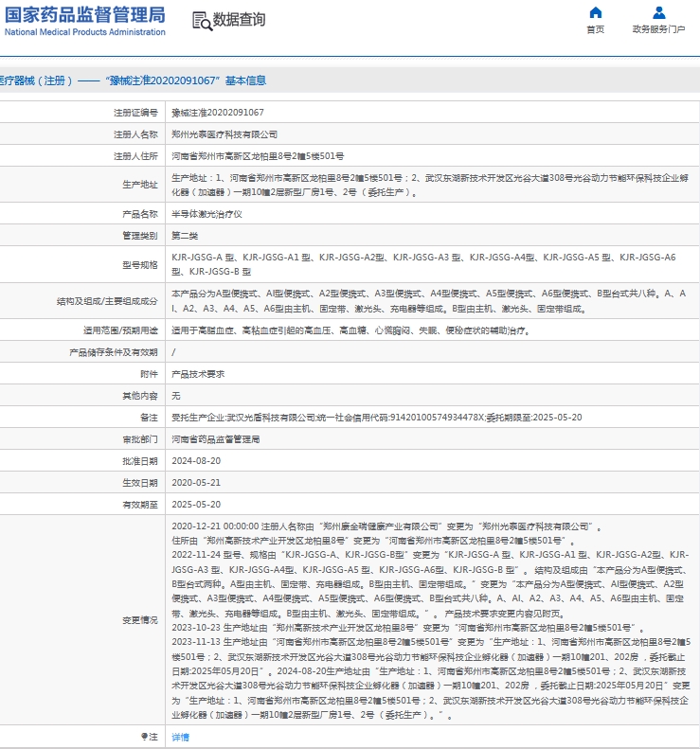The image size is (700, 749).
Task: Click the 批准日期 label cell
Action: coord(140,461)
